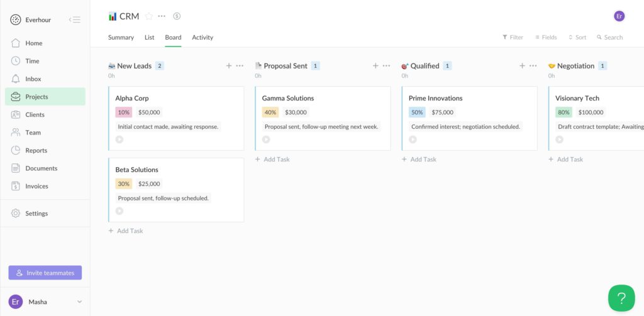Open the Fields selector
Screen dimensions: 644x316
[x=546, y=37]
